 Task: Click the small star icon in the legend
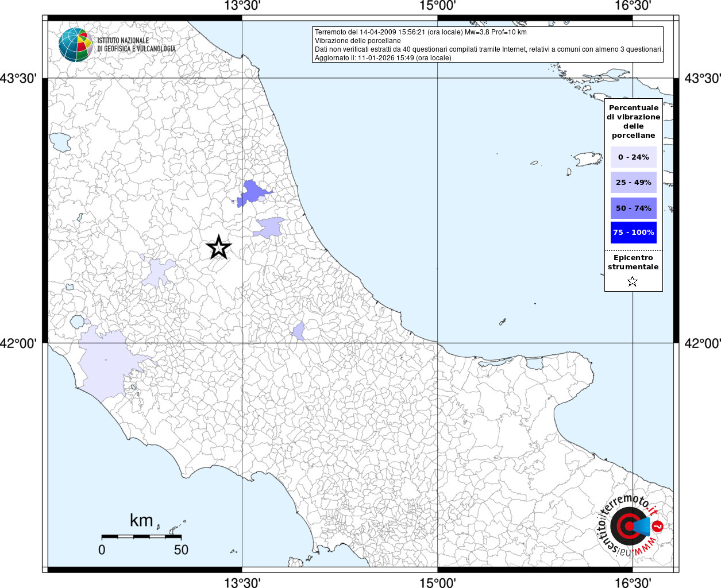[633, 281]
